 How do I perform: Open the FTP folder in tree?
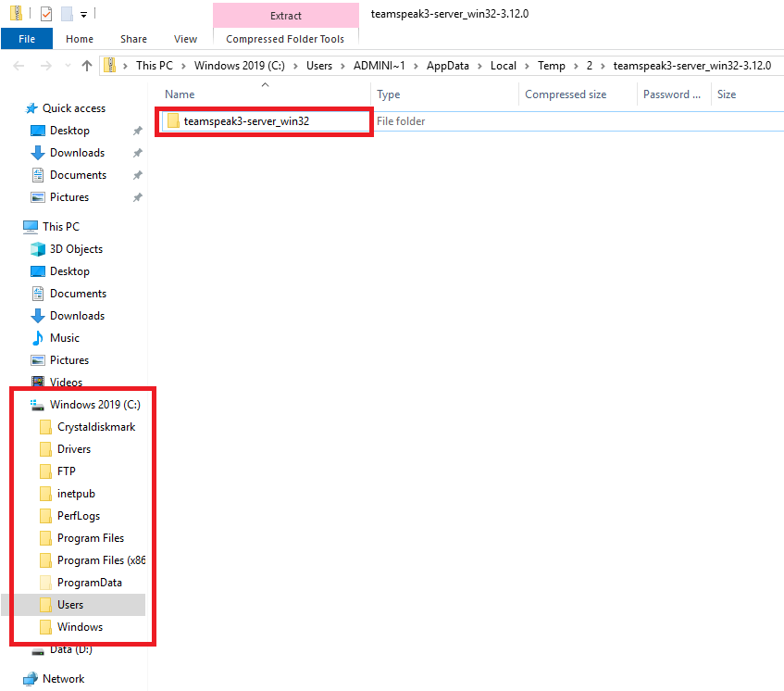pyautogui.click(x=66, y=471)
